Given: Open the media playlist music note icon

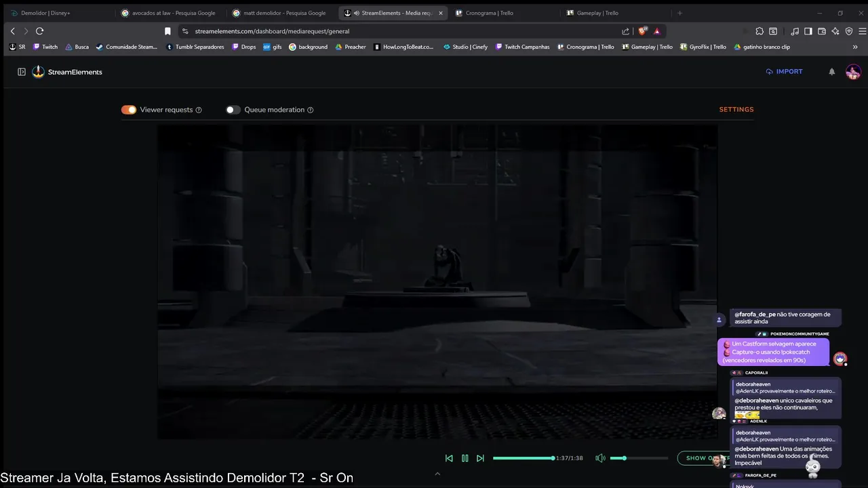Looking at the screenshot, I should (x=795, y=31).
